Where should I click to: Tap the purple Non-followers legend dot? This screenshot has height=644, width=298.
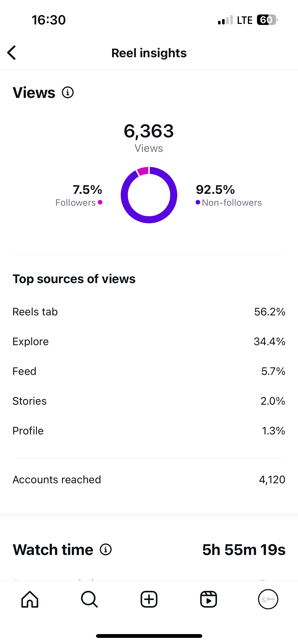[198, 202]
